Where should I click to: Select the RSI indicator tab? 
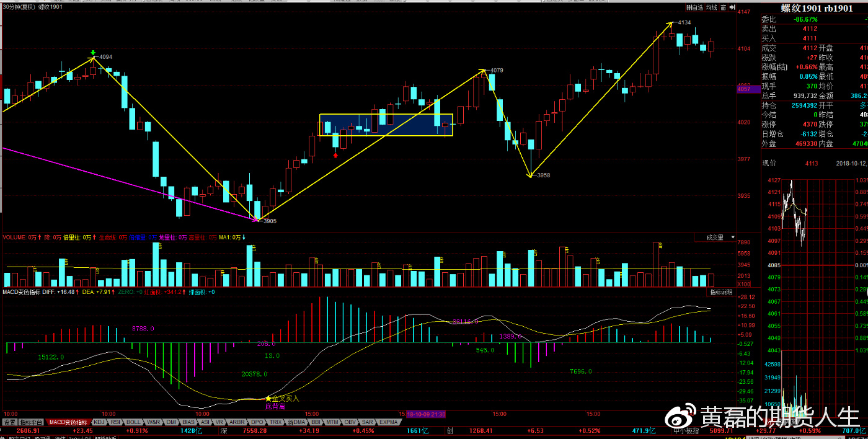point(115,422)
